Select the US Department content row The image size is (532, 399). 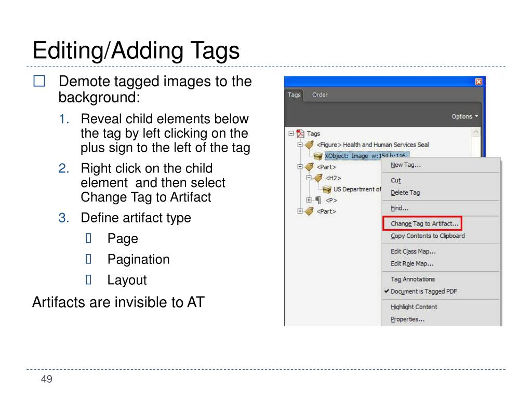click(x=357, y=189)
